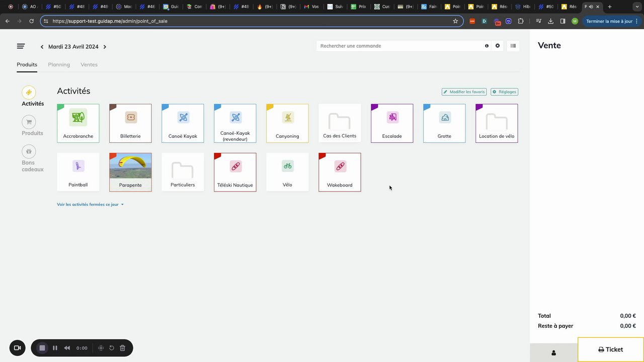Focus the Rechercher une commande field

[400, 46]
